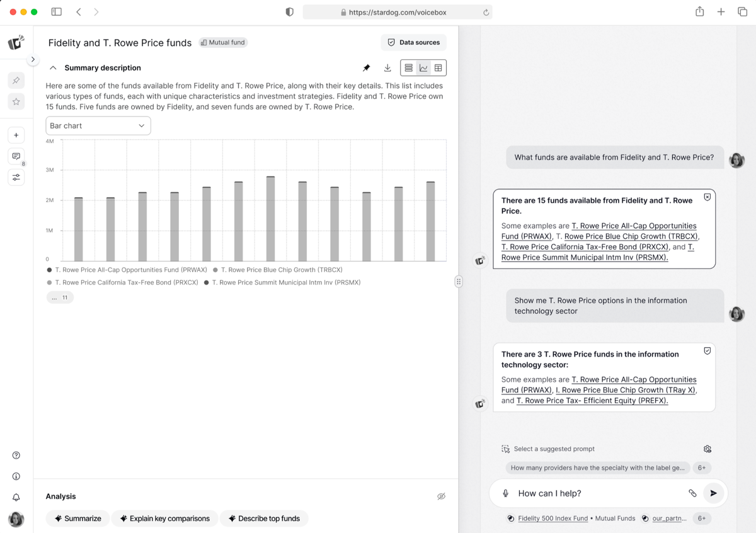
Task: Collapse the Summary description section
Action: coord(53,68)
